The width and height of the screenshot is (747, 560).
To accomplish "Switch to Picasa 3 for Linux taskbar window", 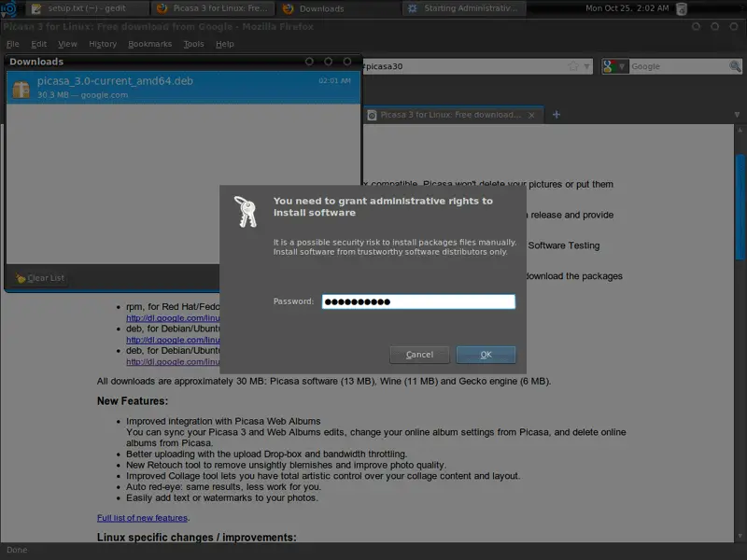I will click(x=214, y=8).
